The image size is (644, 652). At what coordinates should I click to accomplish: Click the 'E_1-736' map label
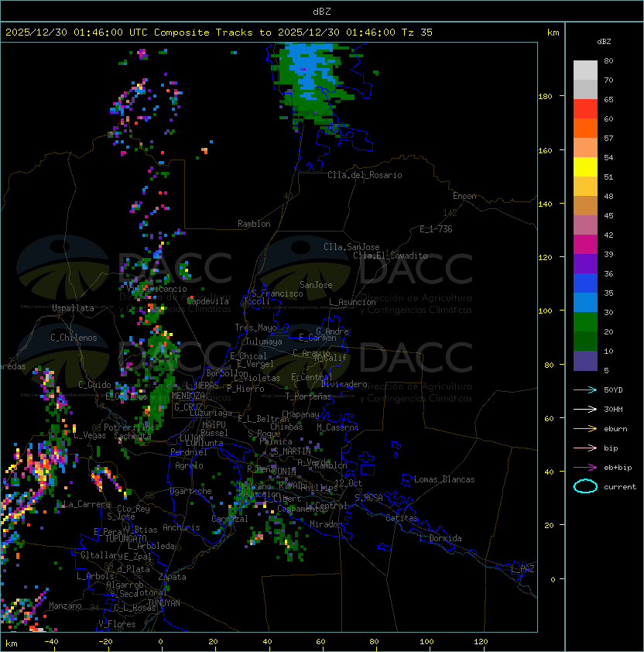436,229
